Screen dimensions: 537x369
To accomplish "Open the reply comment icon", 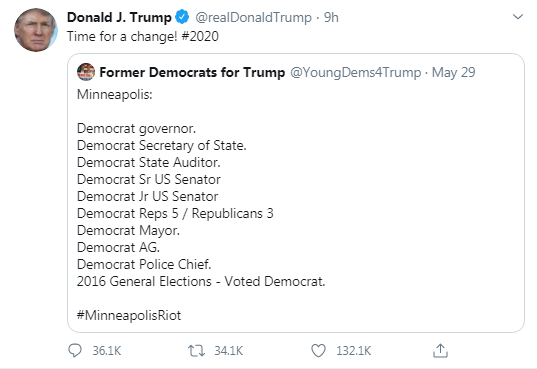I will click(75, 350).
